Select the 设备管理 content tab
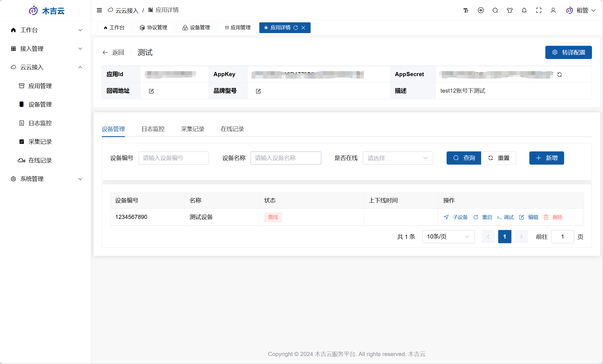The image size is (603, 364). pos(113,129)
